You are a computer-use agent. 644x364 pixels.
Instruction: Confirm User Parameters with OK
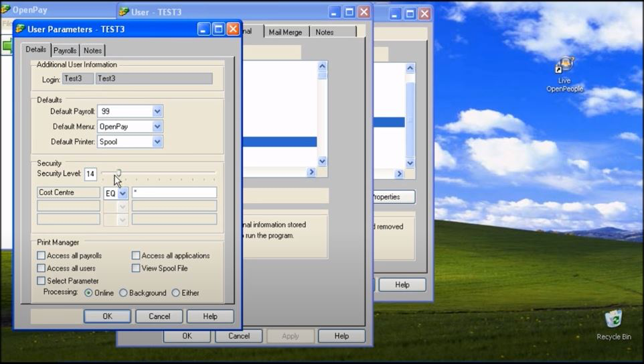pyautogui.click(x=107, y=316)
